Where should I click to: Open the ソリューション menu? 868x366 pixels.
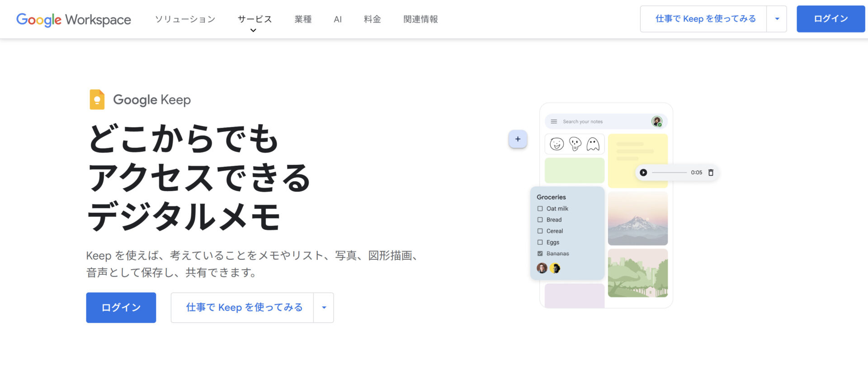185,19
